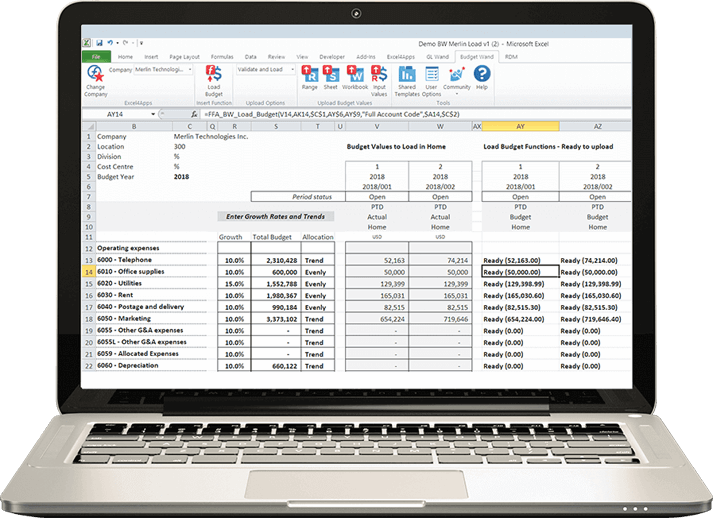Switch to the Home tab

125,57
